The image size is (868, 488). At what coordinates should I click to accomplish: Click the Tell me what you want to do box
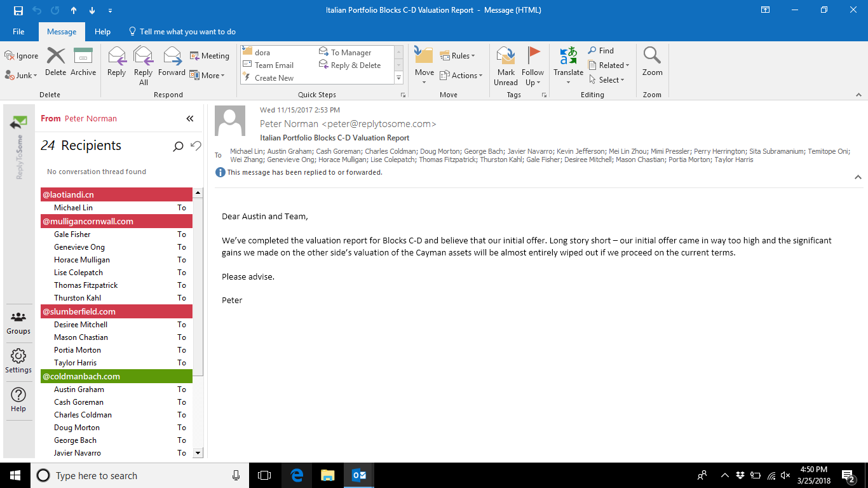pyautogui.click(x=182, y=32)
